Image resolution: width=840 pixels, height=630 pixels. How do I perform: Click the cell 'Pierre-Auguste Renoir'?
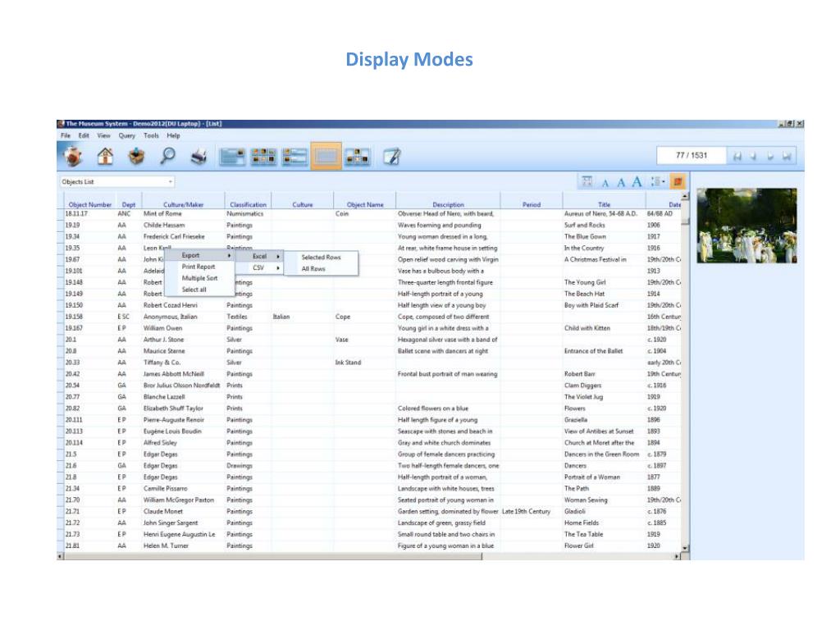pos(174,420)
